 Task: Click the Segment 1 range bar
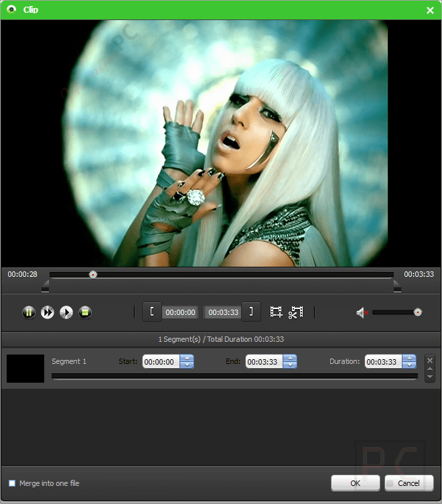click(234, 376)
